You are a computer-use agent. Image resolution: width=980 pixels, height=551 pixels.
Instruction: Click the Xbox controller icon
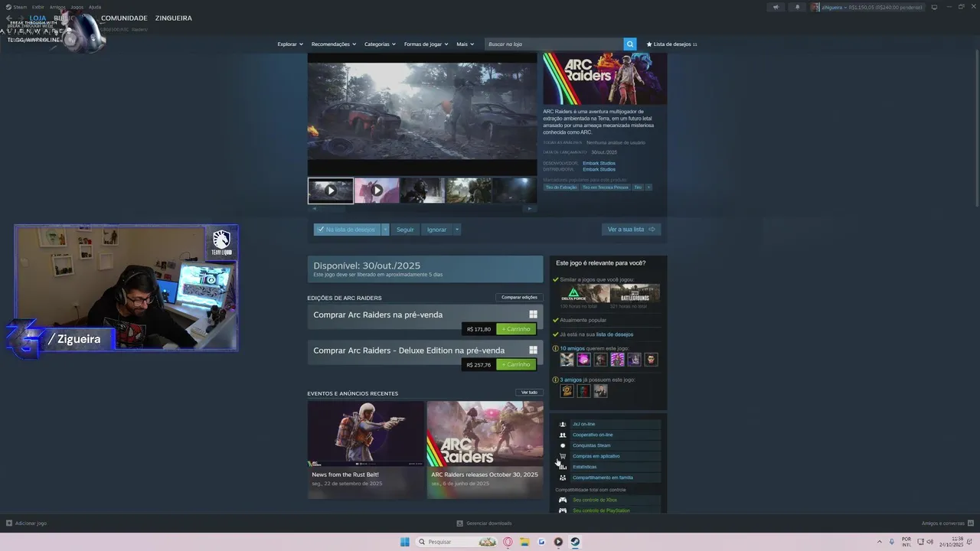coord(563,500)
